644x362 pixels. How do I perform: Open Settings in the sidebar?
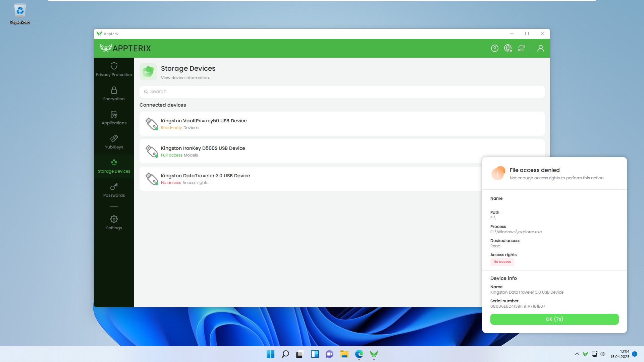click(114, 223)
